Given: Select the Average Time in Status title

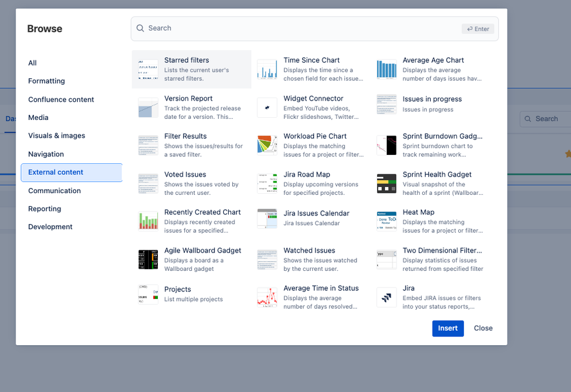Looking at the screenshot, I should 321,289.
